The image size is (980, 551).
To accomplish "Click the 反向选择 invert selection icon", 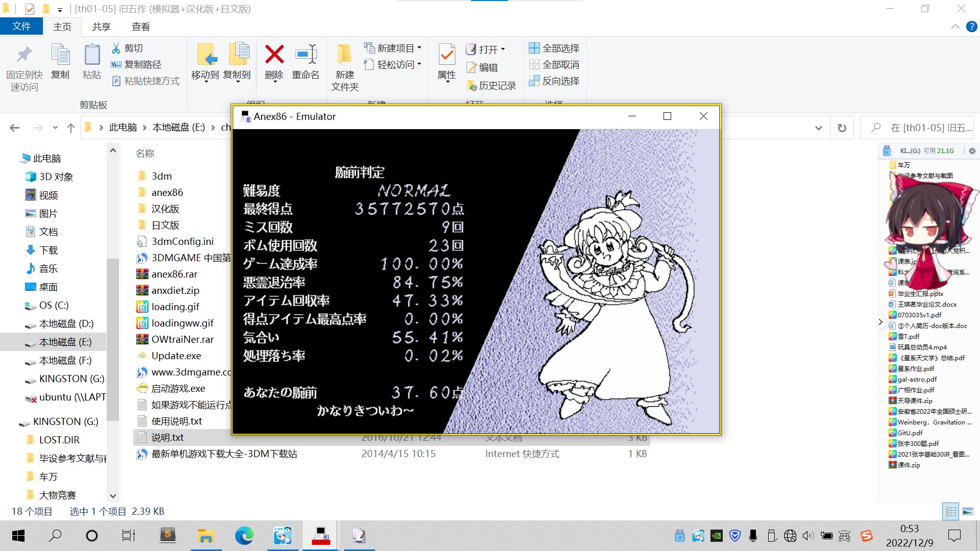I will tap(554, 81).
